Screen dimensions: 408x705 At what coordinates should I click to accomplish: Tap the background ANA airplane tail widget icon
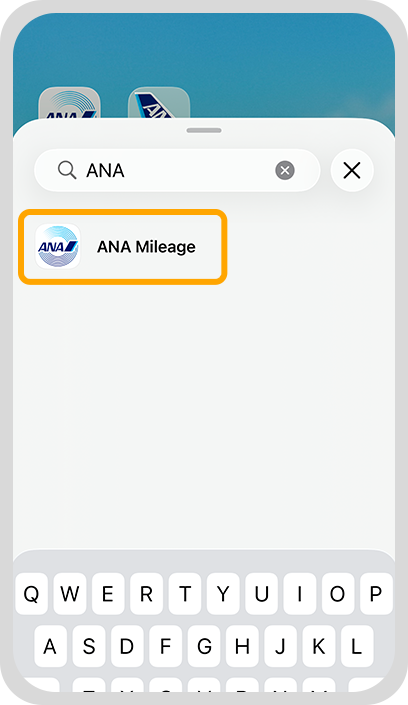pyautogui.click(x=159, y=103)
